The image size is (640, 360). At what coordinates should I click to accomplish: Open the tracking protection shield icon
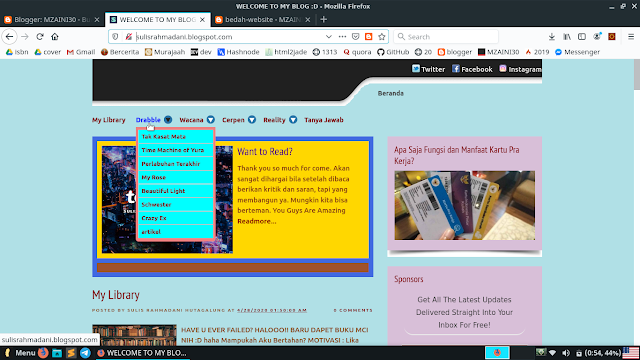click(116, 37)
